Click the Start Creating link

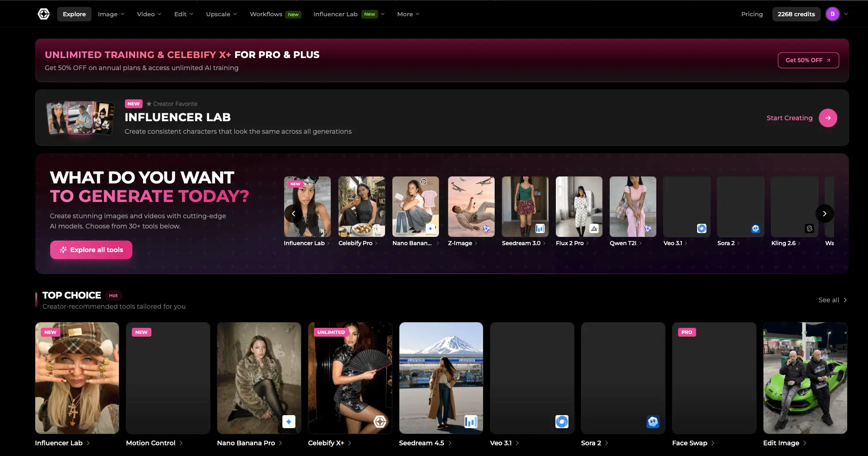790,118
